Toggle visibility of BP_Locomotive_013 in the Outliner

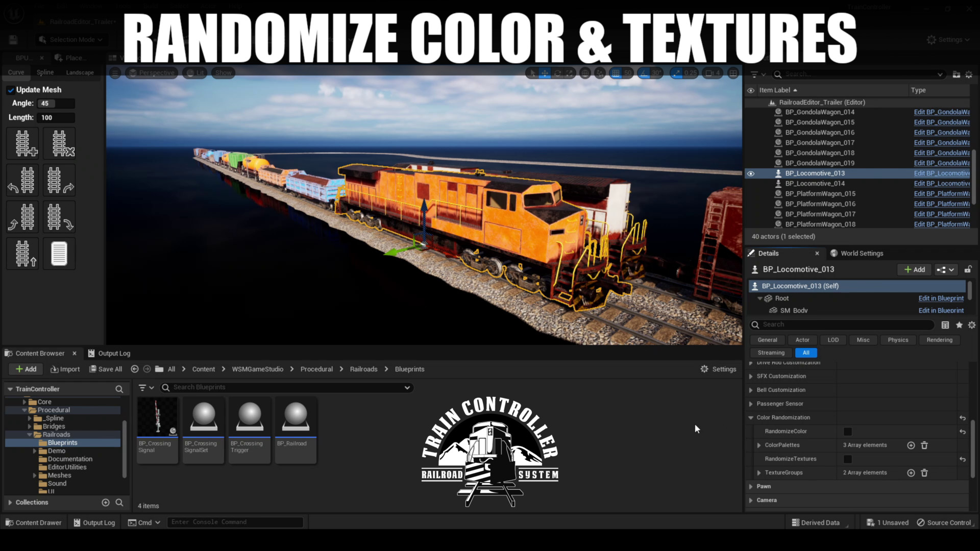(751, 173)
